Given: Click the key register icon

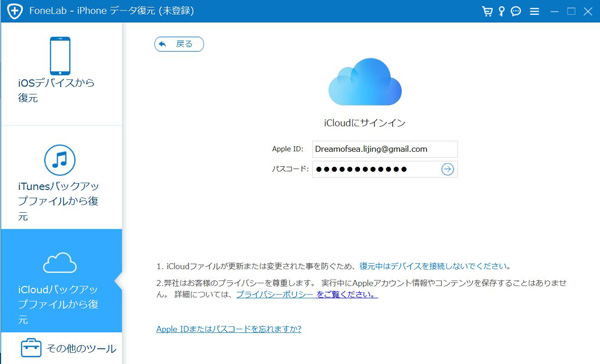Looking at the screenshot, I should coord(502,11).
